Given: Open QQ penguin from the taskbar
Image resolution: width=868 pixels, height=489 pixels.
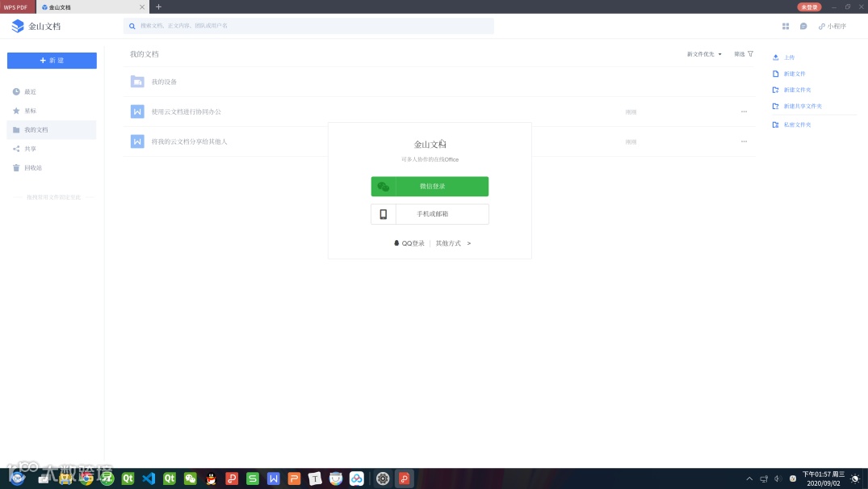Looking at the screenshot, I should (211, 478).
